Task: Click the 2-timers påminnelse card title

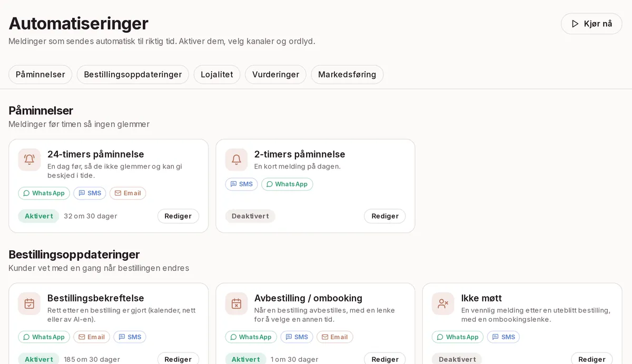Action: tap(300, 154)
